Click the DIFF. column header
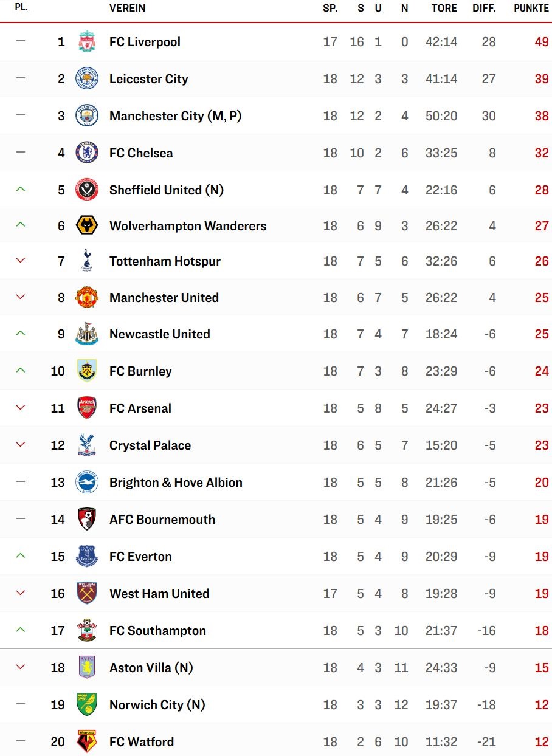 coord(485,9)
